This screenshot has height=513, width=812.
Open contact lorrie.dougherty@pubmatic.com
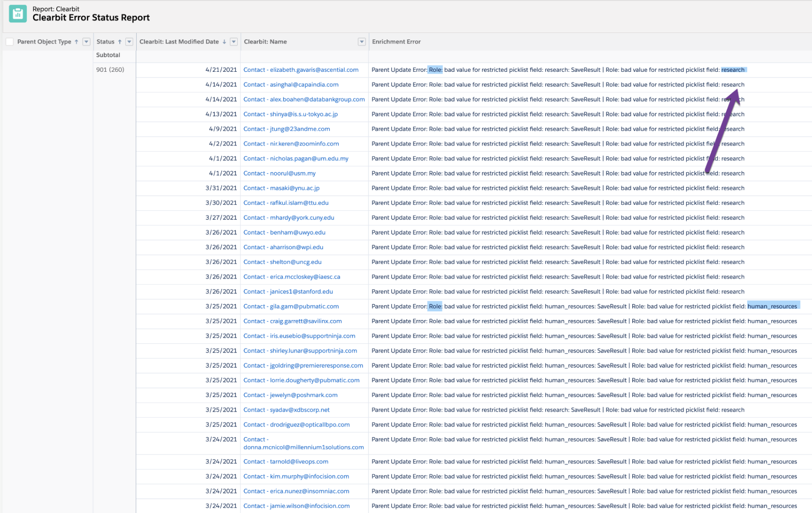301,380
